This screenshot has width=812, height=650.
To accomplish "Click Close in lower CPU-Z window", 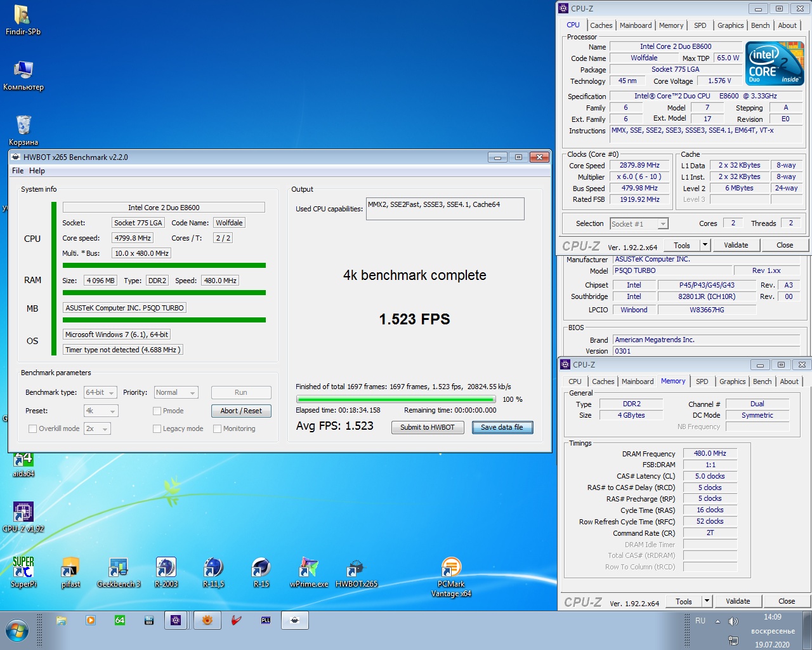I will (x=787, y=601).
